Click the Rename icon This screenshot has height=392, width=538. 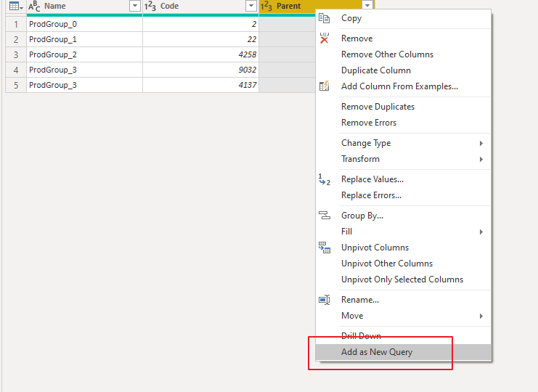click(325, 300)
